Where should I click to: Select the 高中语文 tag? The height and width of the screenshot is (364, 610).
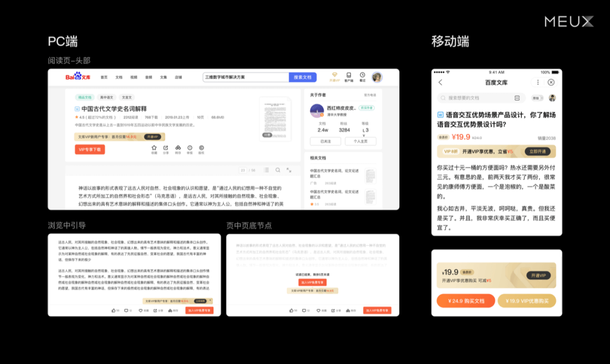[x=106, y=97]
